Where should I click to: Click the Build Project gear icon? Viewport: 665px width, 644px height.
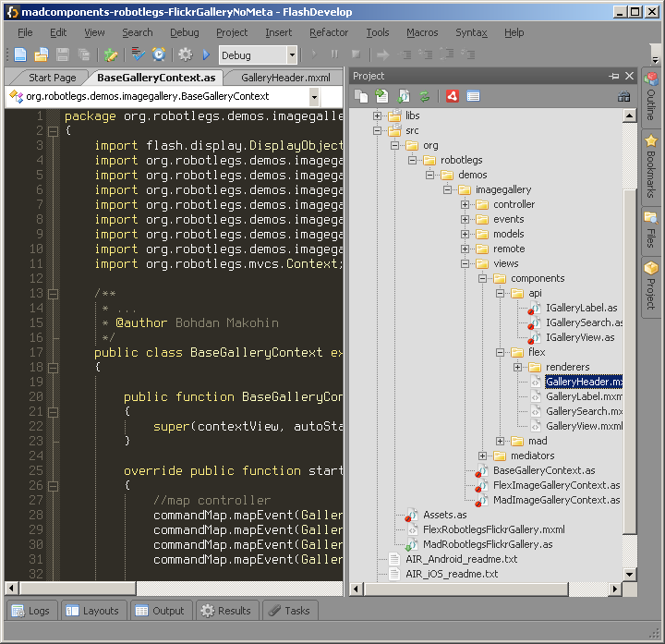tap(185, 55)
